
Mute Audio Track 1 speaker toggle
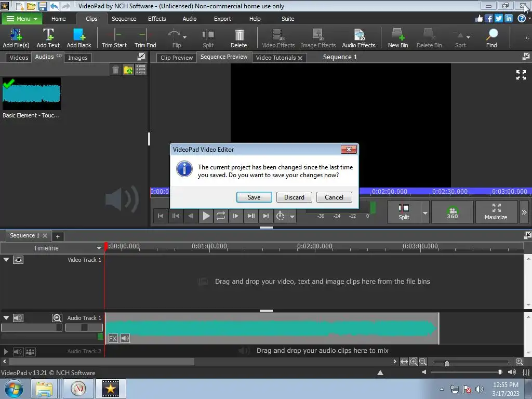[18, 318]
